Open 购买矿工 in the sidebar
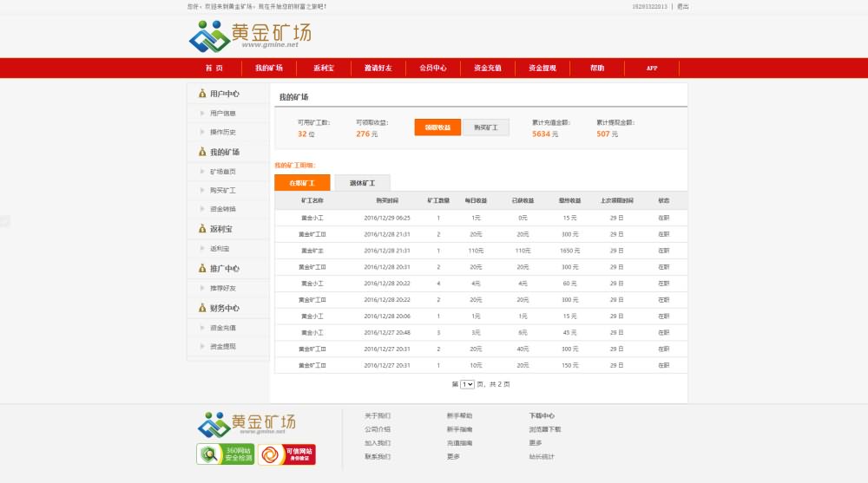Viewport: 868px width, 483px height. [223, 190]
